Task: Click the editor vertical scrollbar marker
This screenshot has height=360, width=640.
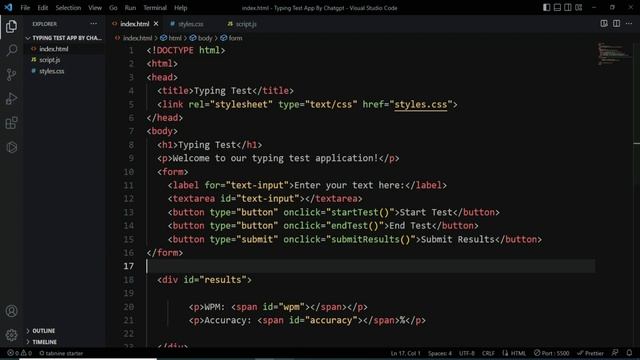Action: click(636, 143)
